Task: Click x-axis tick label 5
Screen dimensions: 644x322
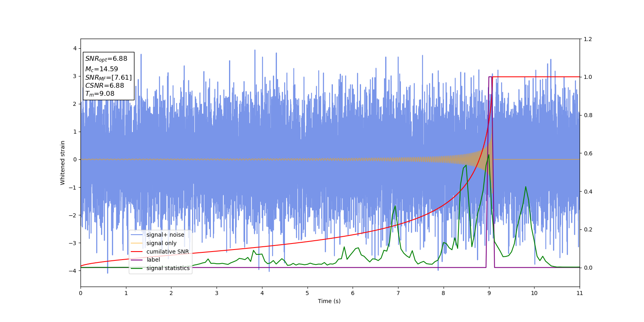Action: click(x=307, y=293)
